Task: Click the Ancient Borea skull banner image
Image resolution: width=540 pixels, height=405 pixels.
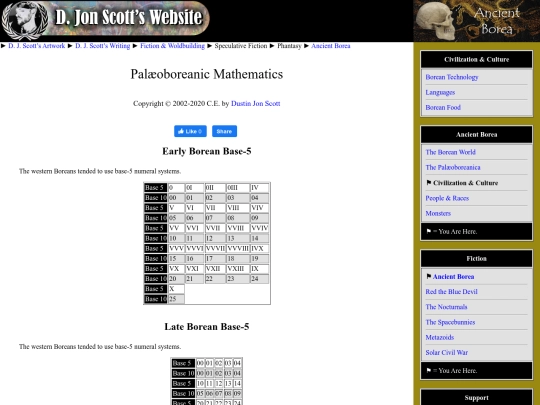Action: click(x=477, y=21)
